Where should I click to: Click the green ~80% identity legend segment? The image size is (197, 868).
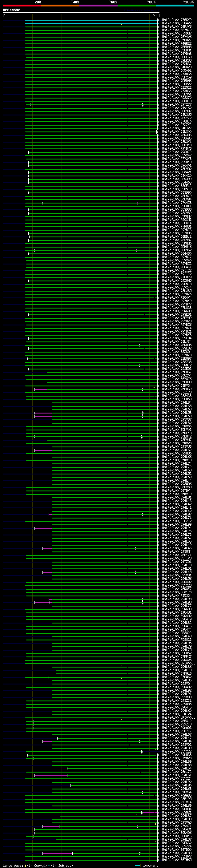(137, 6)
